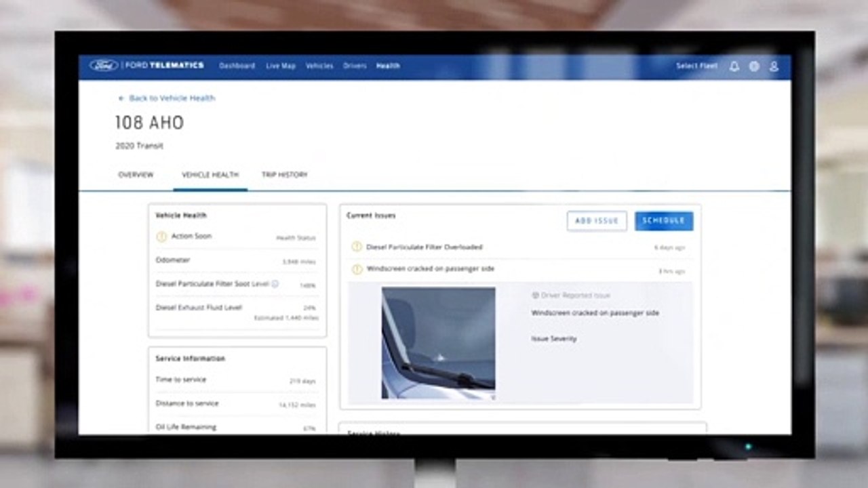This screenshot has height=488, width=868.
Task: Click the Driver Reported Issue text
Action: [x=576, y=296]
